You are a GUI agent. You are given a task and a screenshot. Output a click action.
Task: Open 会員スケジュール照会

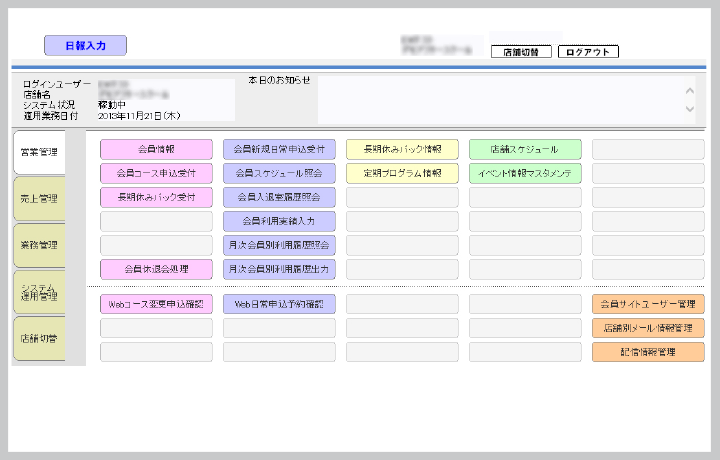[279, 173]
